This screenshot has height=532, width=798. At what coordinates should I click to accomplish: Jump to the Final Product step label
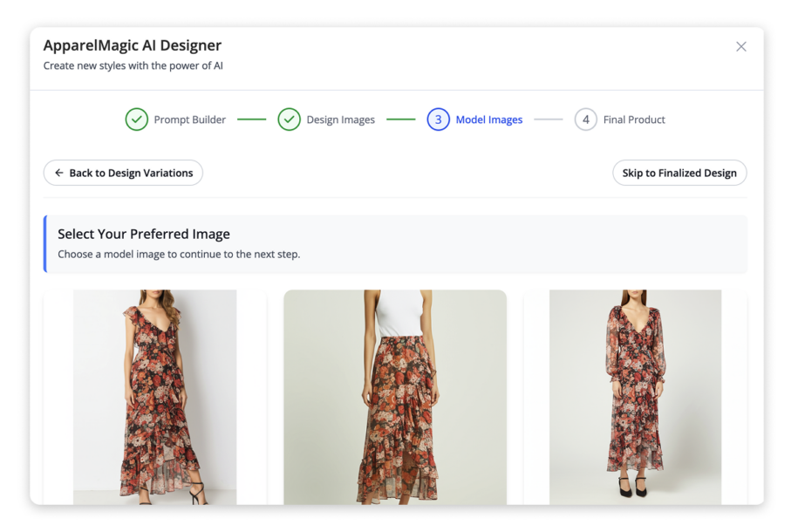click(633, 119)
